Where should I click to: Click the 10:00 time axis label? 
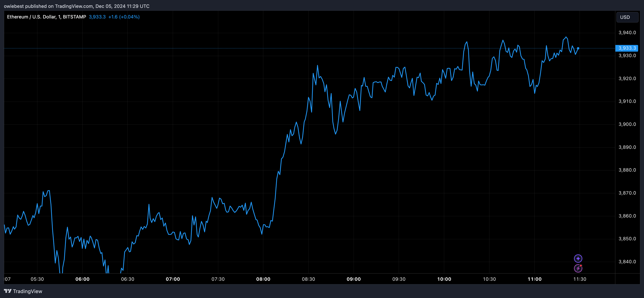pyautogui.click(x=444, y=279)
